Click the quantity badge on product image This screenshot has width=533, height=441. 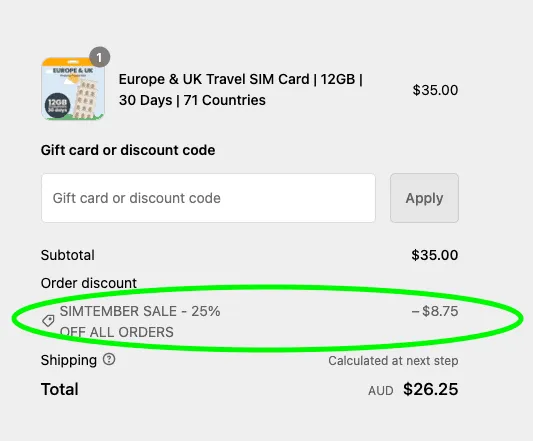click(x=99, y=57)
